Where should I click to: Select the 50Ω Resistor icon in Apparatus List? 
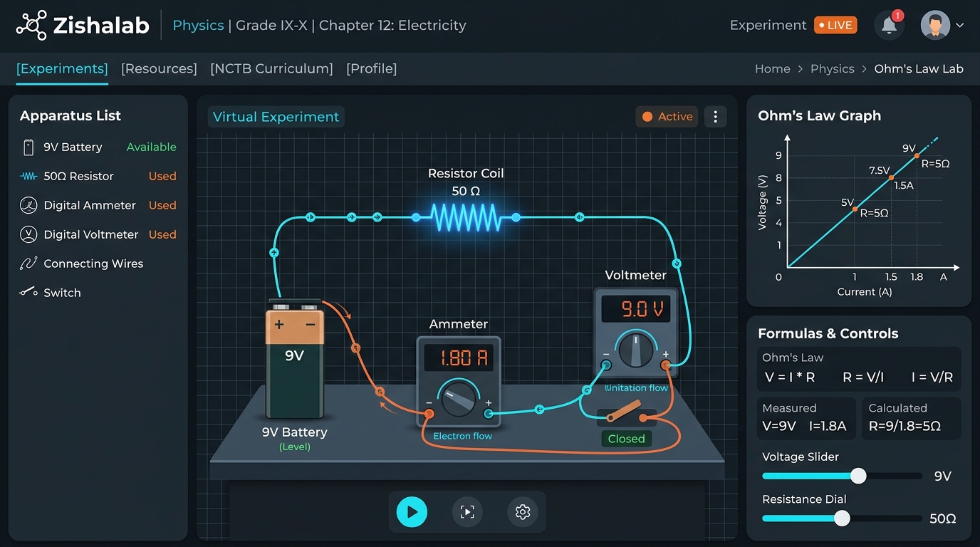(28, 176)
